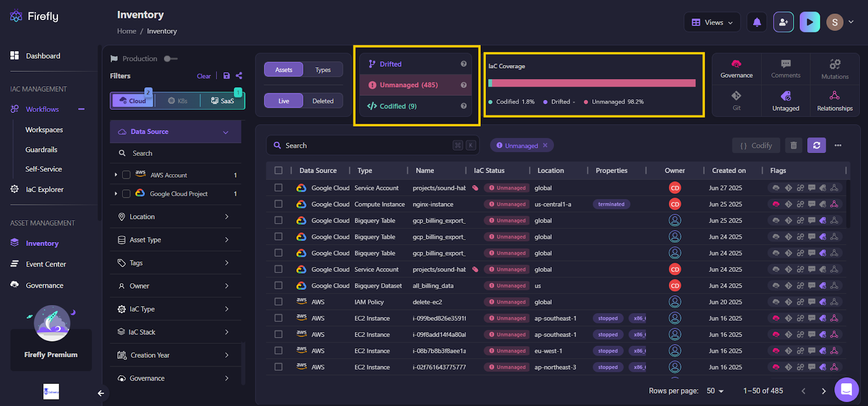Click the Drifted help icon
Viewport: 868px width, 406px height.
click(x=464, y=64)
